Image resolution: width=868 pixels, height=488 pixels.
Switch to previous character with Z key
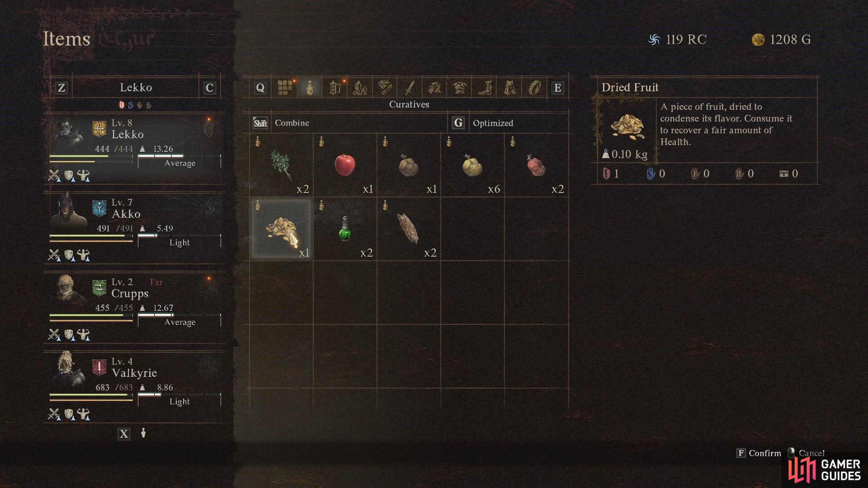61,88
